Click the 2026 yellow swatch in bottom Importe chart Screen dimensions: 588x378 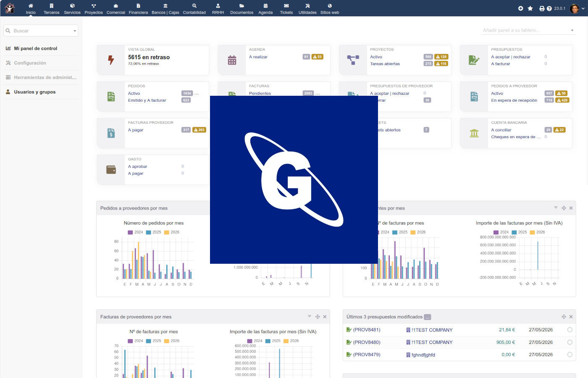pos(286,341)
